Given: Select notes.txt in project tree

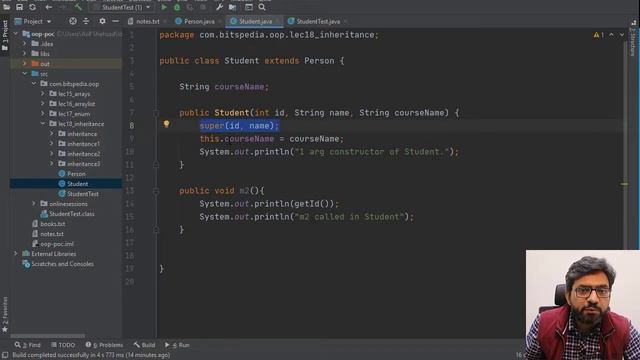Looking at the screenshot, I should click(52, 234).
